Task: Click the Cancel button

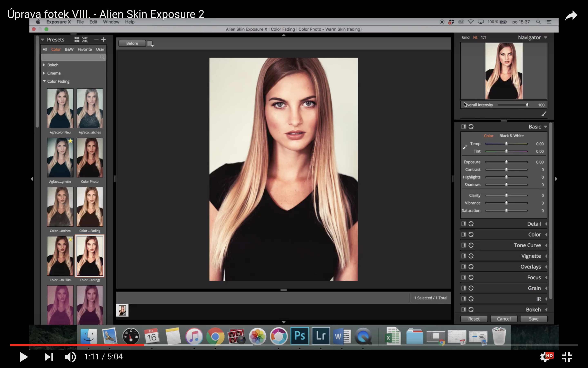Action: pyautogui.click(x=504, y=319)
